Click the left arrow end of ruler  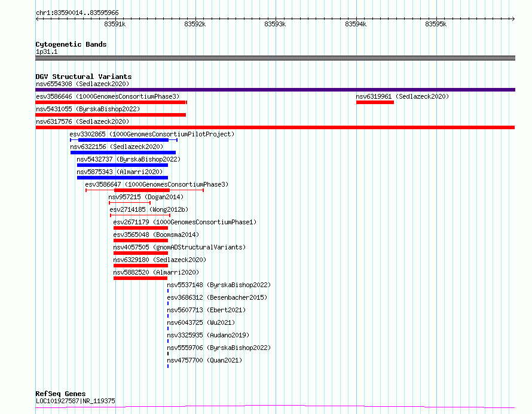(37, 19)
